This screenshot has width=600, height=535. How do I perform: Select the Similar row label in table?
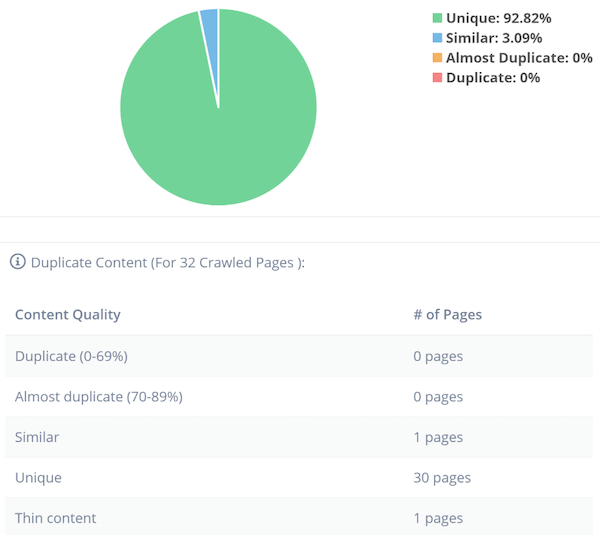(x=37, y=437)
